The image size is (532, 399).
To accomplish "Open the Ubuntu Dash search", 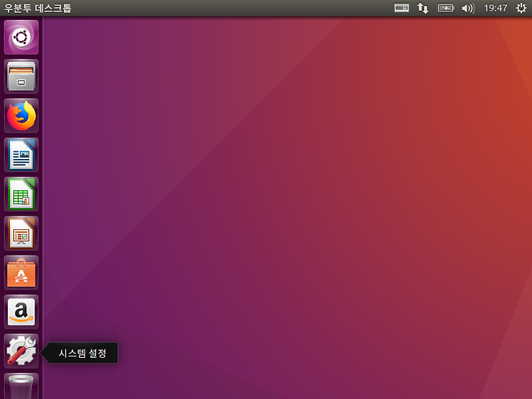I will pyautogui.click(x=21, y=37).
